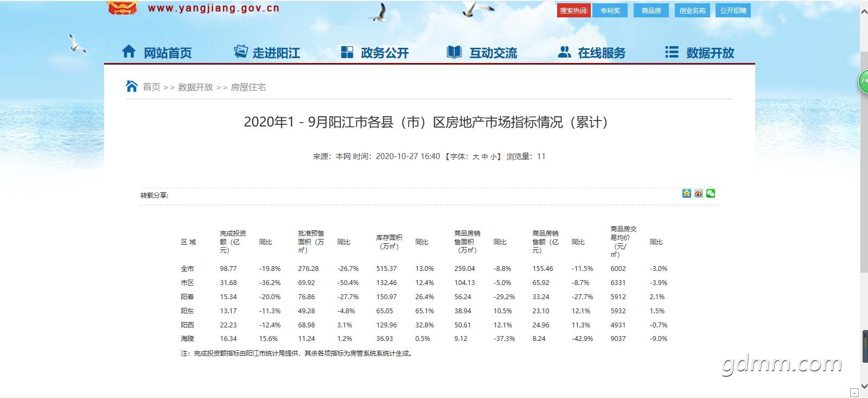Select the 全市 row label
Image resolution: width=868 pixels, height=398 pixels.
tap(187, 269)
